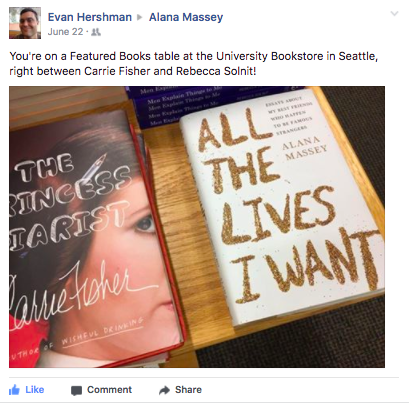This screenshot has width=409, height=403.
Task: Click the Comment speech bubble icon
Action: [76, 391]
